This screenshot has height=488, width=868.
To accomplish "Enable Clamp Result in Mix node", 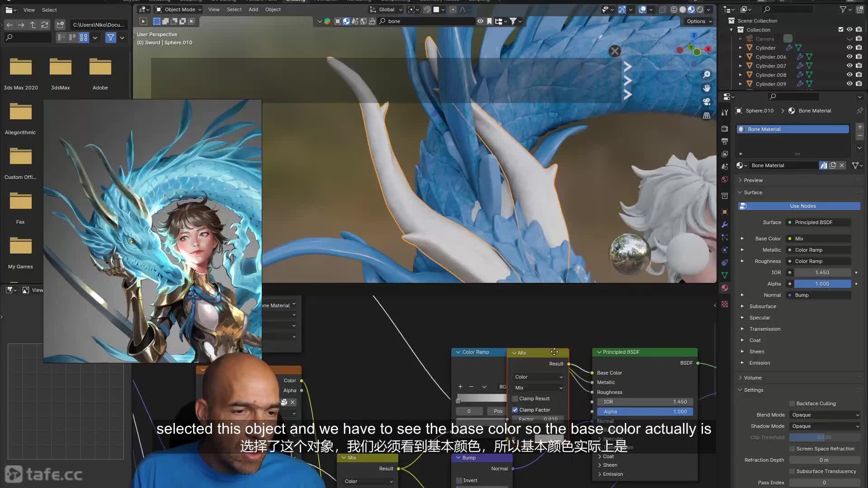I will pos(515,399).
